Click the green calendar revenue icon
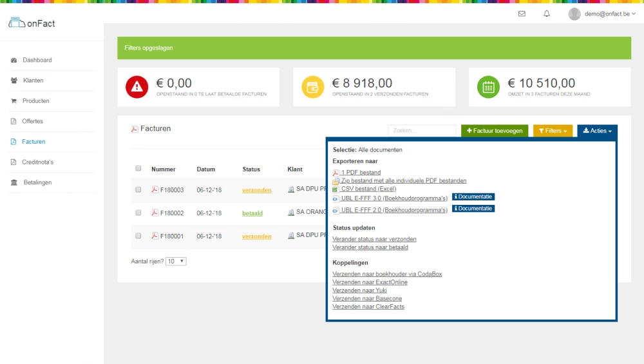 (489, 87)
